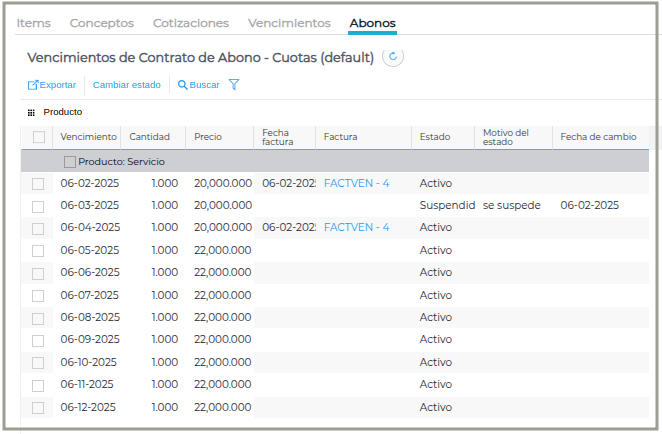662x434 pixels.
Task: Open the funnel filter icon
Action: 234,85
